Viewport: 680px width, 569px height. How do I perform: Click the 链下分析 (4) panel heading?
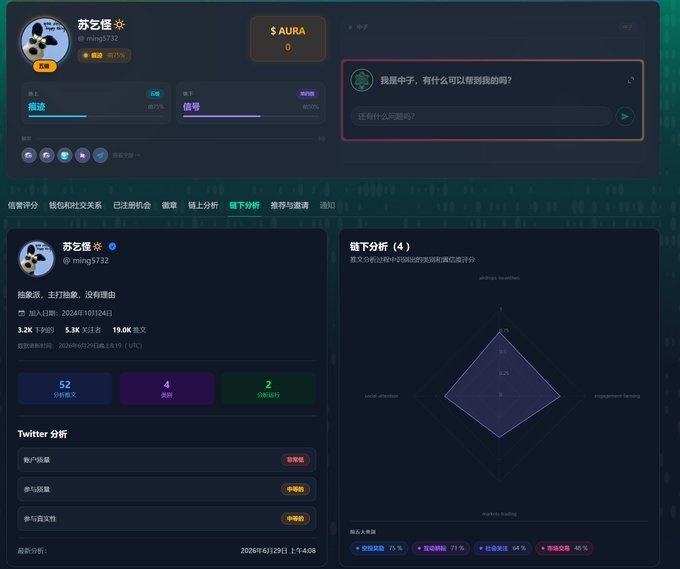point(380,247)
